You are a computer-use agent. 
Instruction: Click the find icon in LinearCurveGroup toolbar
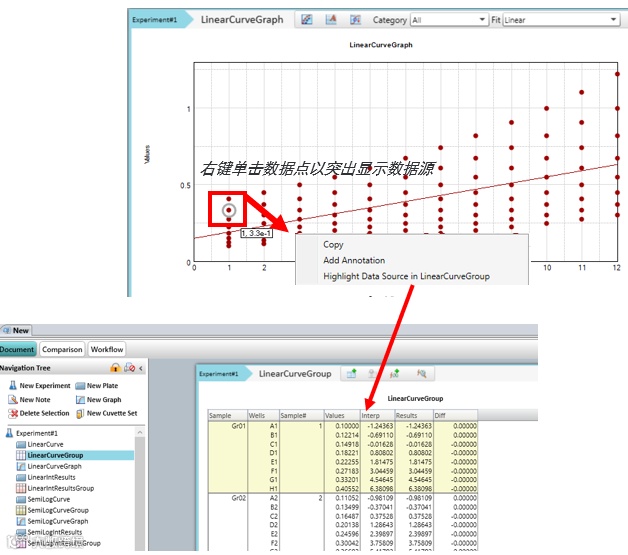click(421, 374)
